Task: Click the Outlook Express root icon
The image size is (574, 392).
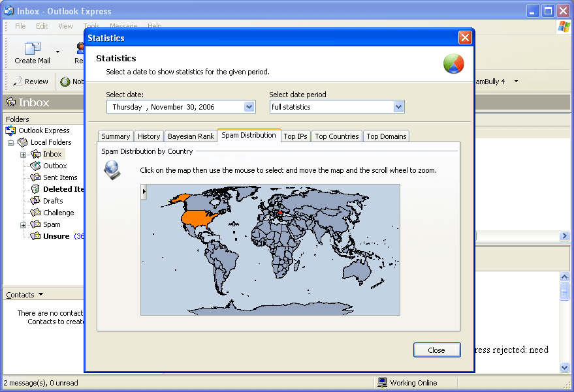Action: click(x=10, y=130)
